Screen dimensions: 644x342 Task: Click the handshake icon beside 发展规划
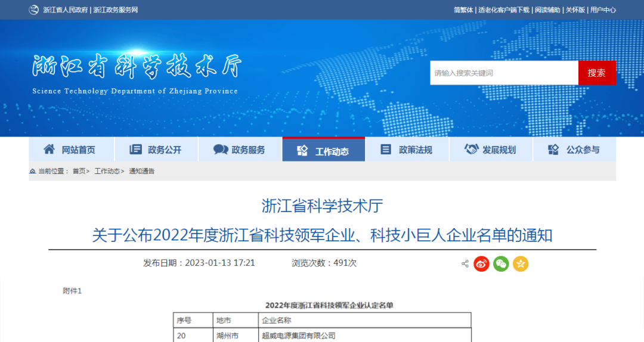coord(472,150)
